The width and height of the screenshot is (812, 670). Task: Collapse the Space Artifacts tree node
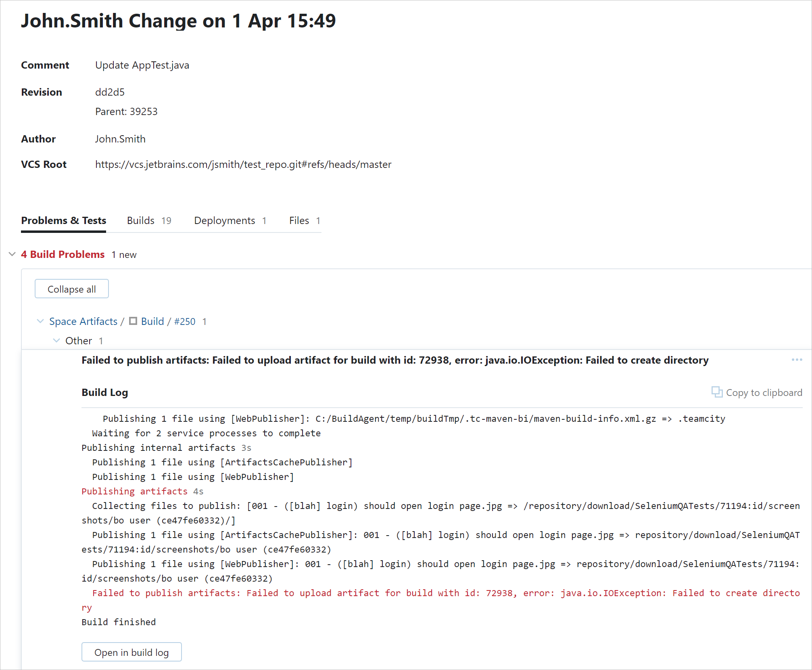pos(40,321)
